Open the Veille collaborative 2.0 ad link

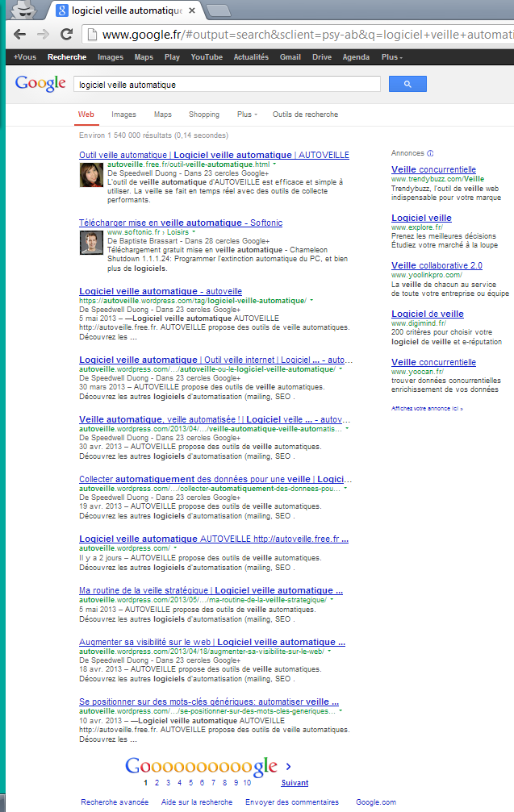point(437,265)
